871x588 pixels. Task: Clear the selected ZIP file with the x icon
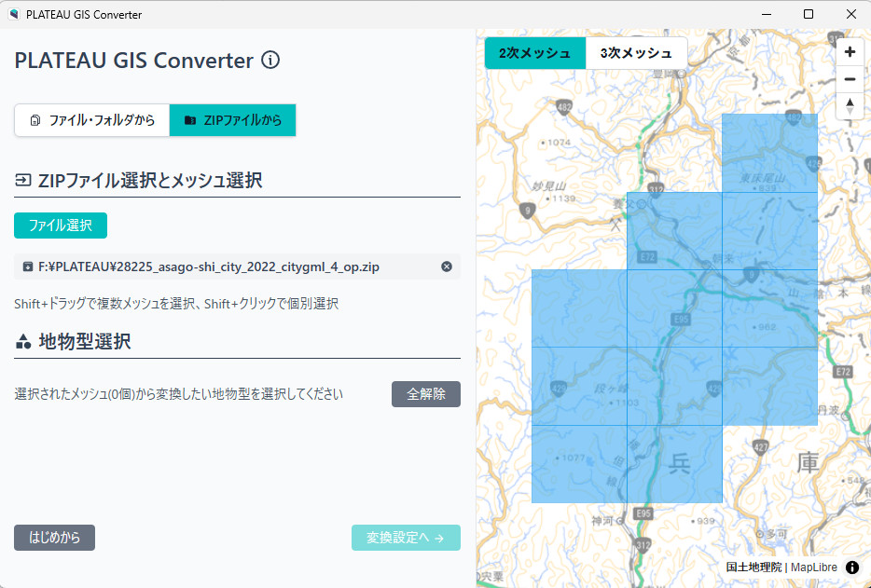pyautogui.click(x=447, y=267)
